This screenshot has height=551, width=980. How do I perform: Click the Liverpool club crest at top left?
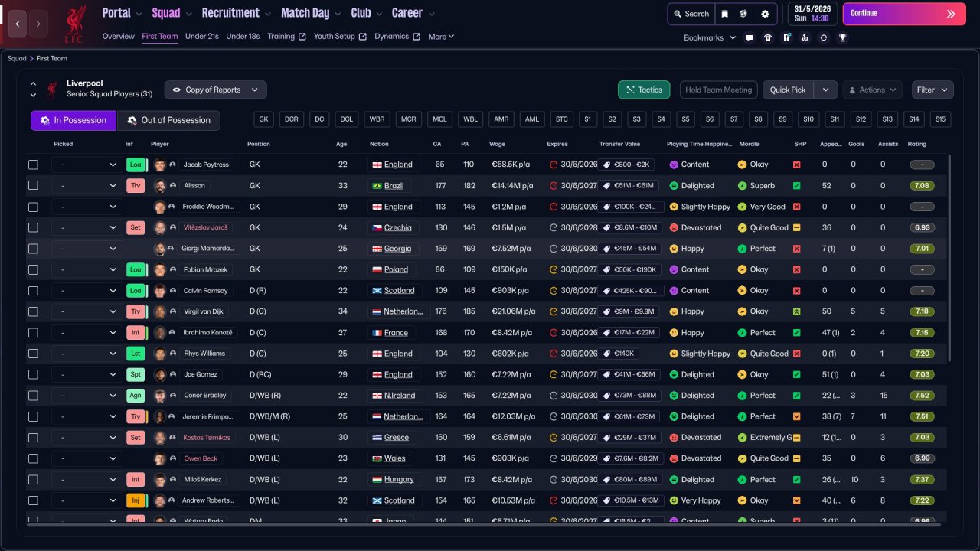75,23
